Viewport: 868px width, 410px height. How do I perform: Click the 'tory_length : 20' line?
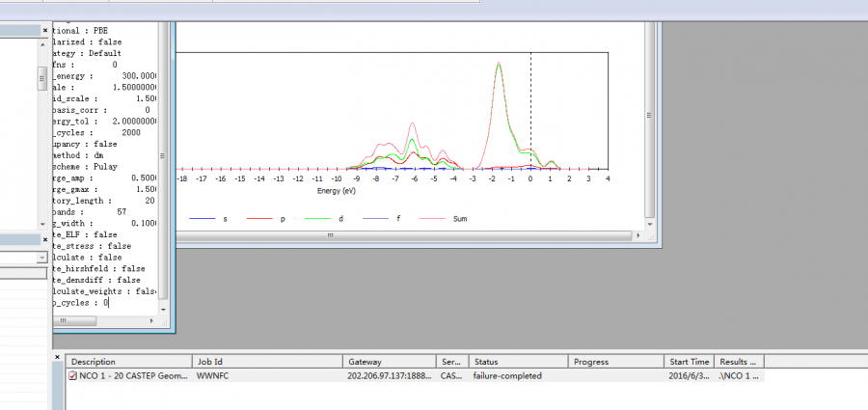coord(104,201)
